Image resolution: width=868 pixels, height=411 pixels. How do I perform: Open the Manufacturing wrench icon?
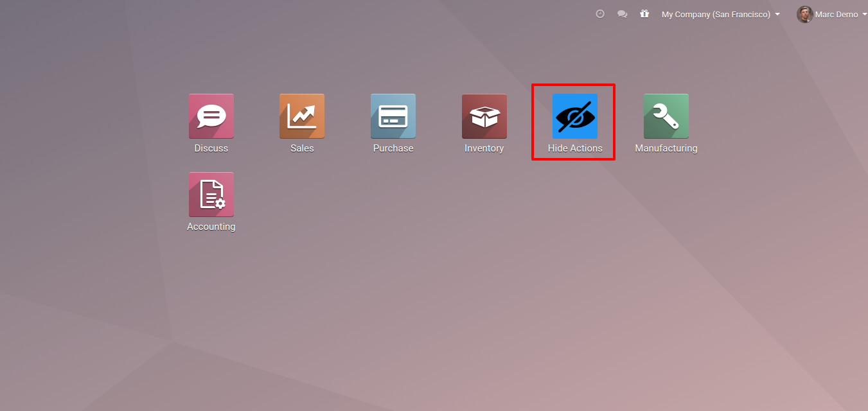[666, 116]
